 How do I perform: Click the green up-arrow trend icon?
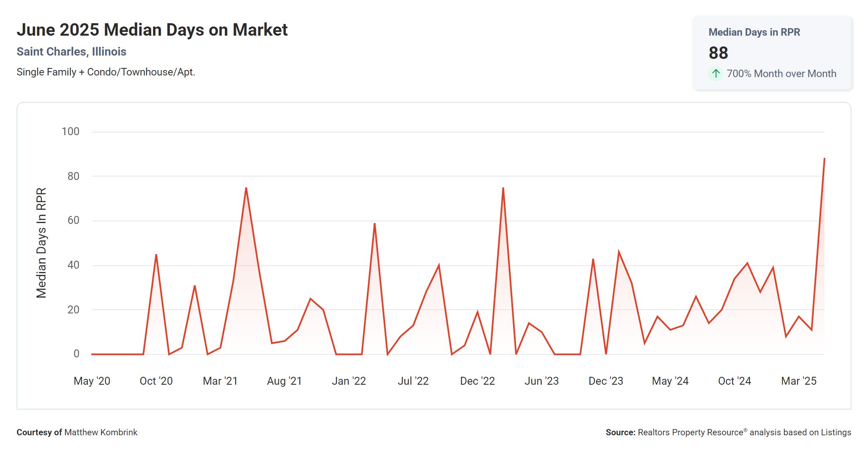(715, 74)
